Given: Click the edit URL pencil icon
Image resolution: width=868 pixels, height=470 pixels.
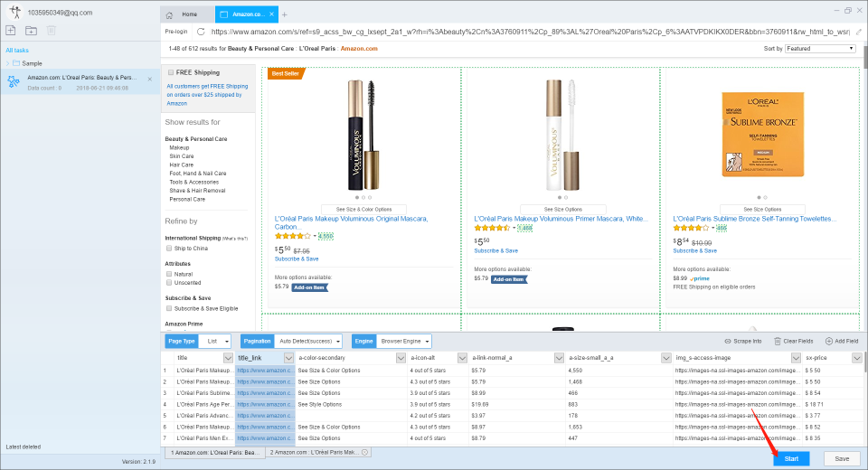Looking at the screenshot, I should click(859, 32).
